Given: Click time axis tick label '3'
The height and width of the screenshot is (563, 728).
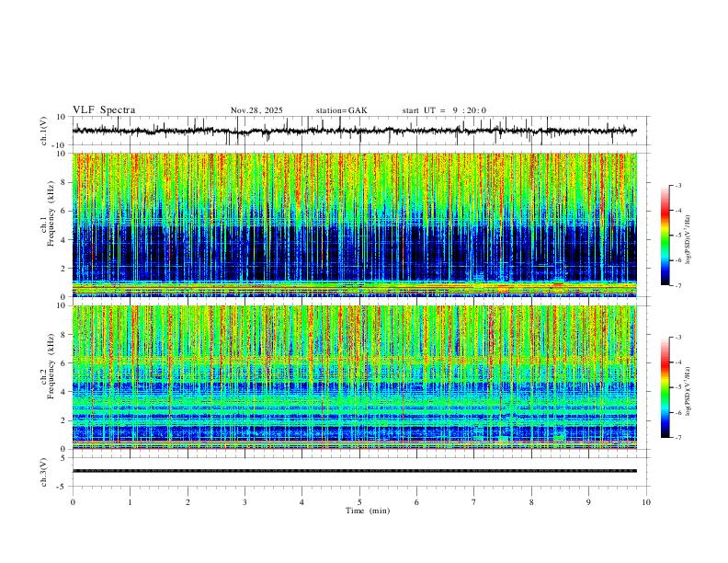Looking at the screenshot, I should click(x=245, y=502).
